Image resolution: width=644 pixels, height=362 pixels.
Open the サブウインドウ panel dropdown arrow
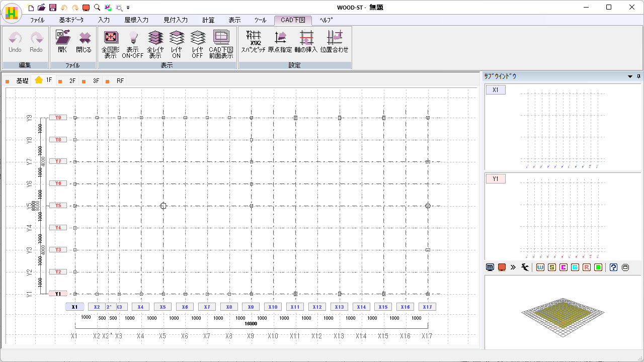click(x=630, y=76)
